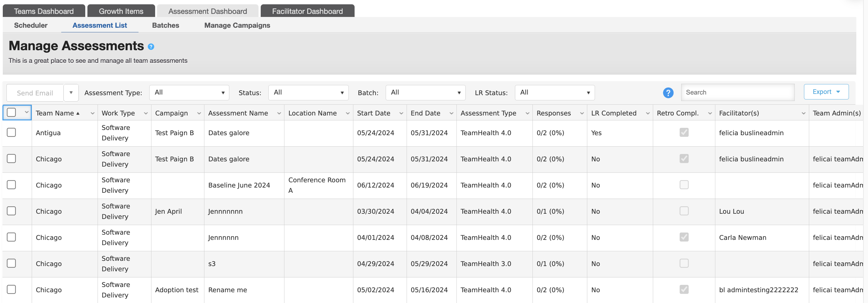The image size is (868, 303).
Task: Open Responses column menu chevron
Action: [x=582, y=114]
